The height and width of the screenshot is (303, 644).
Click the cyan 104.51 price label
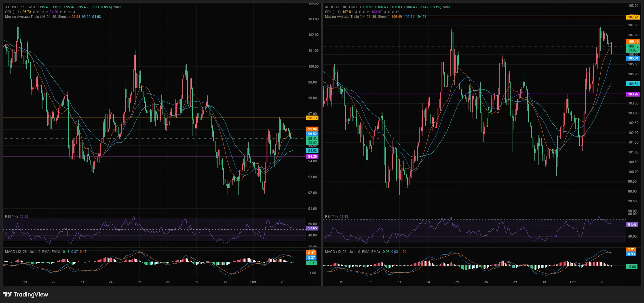point(633,84)
